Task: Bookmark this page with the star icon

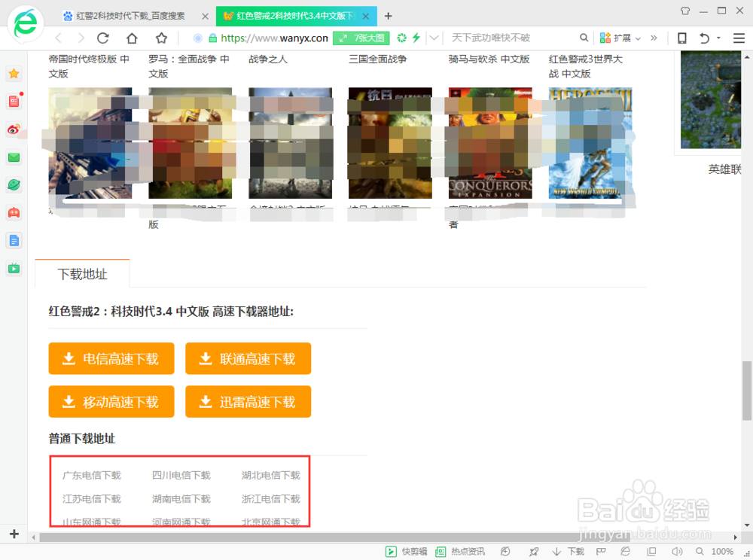Action: pyautogui.click(x=161, y=38)
